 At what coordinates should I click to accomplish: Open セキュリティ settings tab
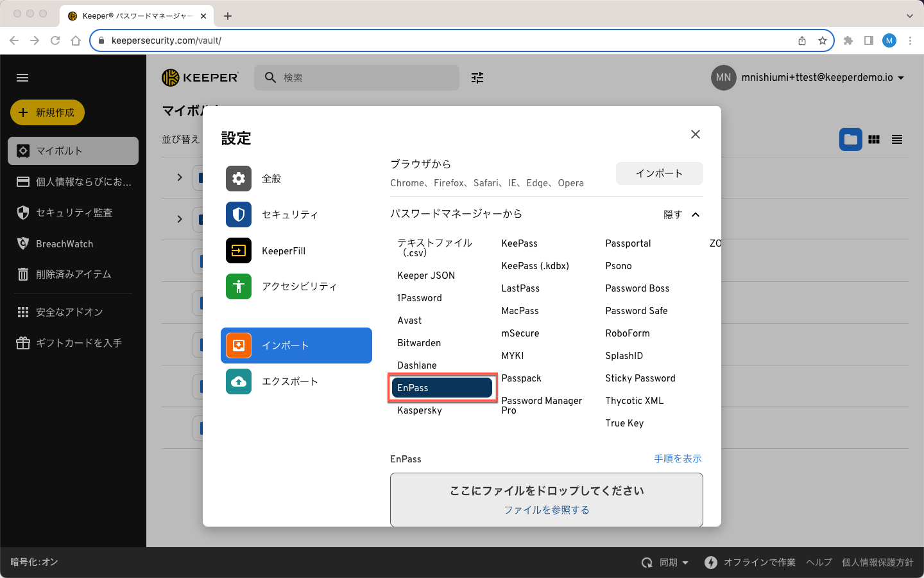pos(289,215)
